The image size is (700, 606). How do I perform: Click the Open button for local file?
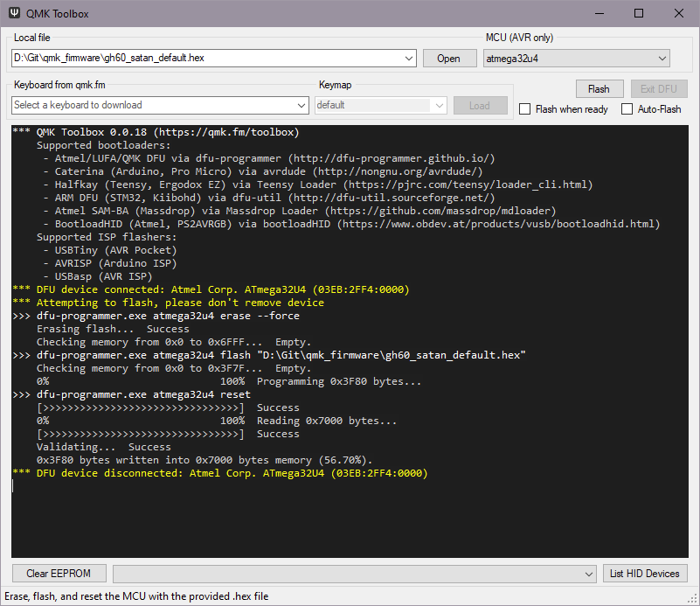point(448,59)
